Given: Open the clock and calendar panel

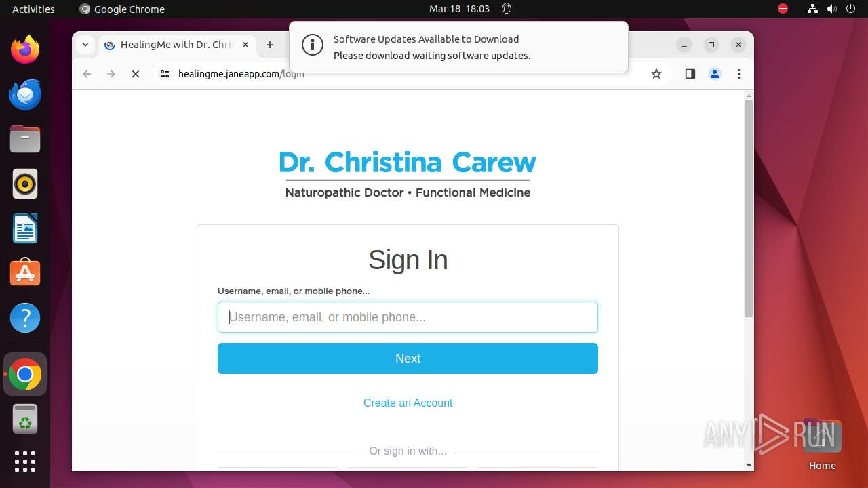Looking at the screenshot, I should point(459,9).
